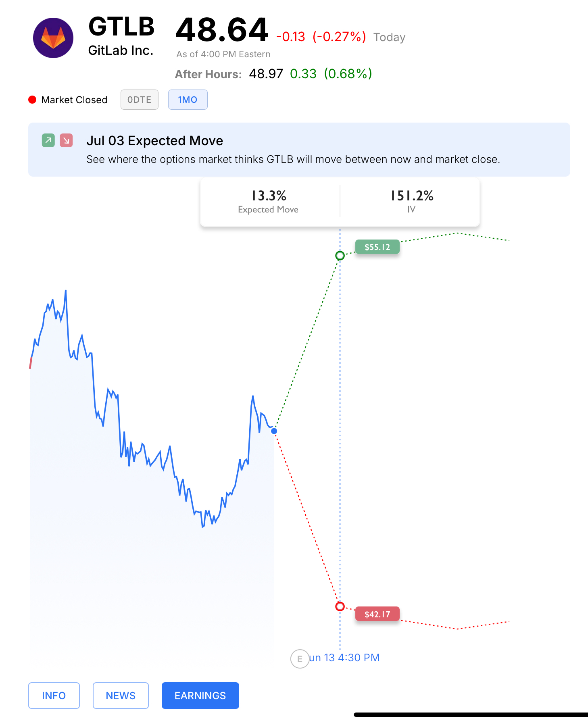Viewport: 588px width, 723px height.
Task: Click the earnings E marker icon
Action: pos(300,659)
